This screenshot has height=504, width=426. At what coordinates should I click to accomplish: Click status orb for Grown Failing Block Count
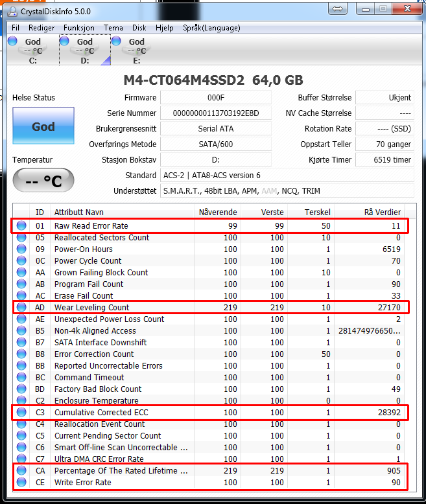coord(21,273)
